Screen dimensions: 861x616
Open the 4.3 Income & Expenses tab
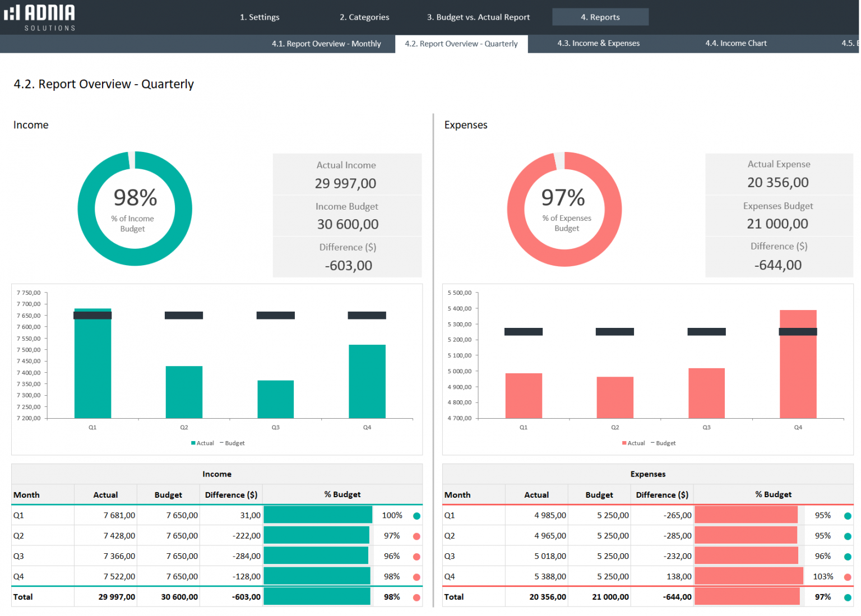pyautogui.click(x=598, y=43)
